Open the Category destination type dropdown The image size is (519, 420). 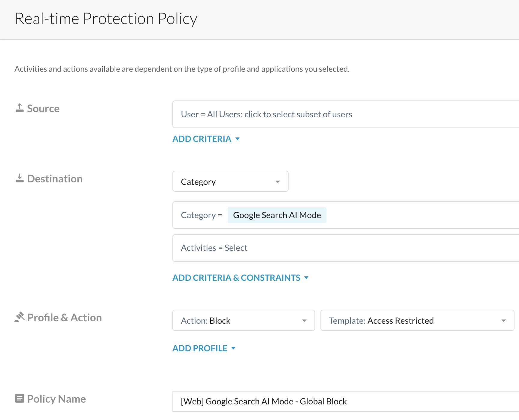point(230,181)
